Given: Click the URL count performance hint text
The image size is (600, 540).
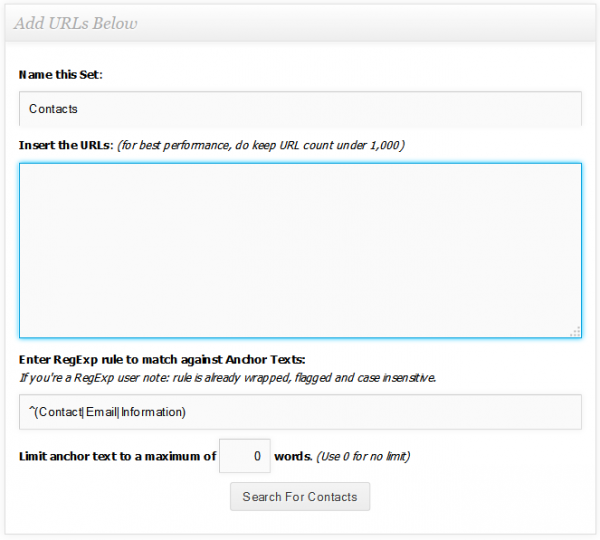Looking at the screenshot, I should tap(261, 145).
